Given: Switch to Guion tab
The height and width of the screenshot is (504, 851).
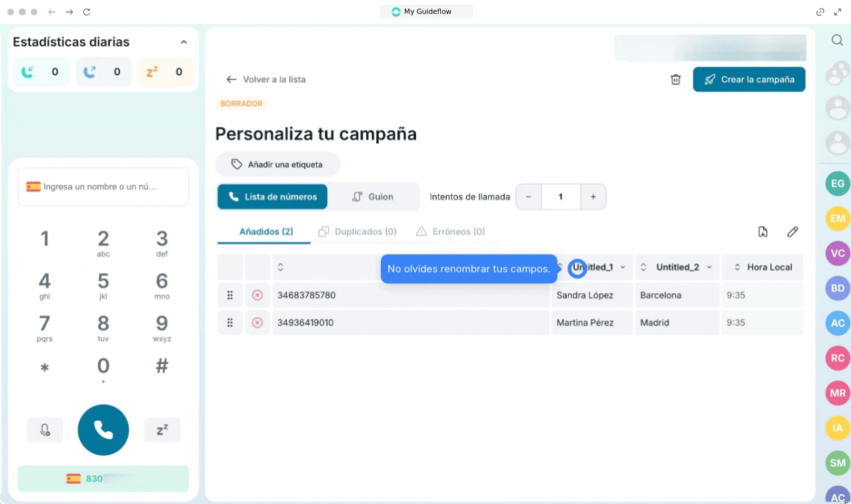Looking at the screenshot, I should [373, 197].
